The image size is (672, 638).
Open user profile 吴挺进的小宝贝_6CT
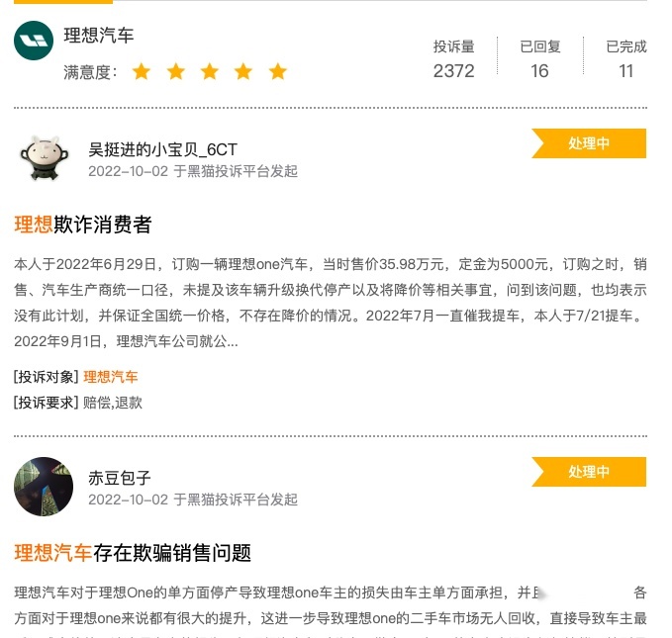pyautogui.click(x=162, y=149)
